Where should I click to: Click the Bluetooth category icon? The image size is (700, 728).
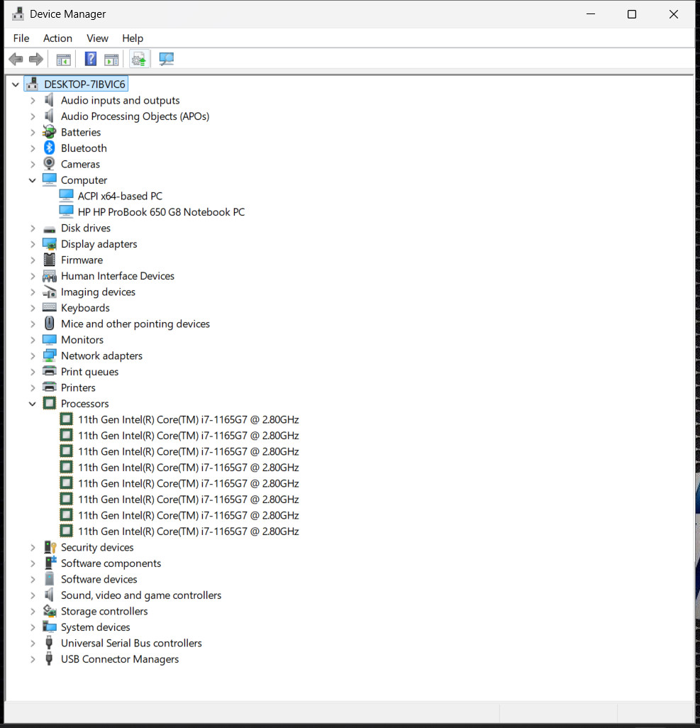pyautogui.click(x=49, y=148)
